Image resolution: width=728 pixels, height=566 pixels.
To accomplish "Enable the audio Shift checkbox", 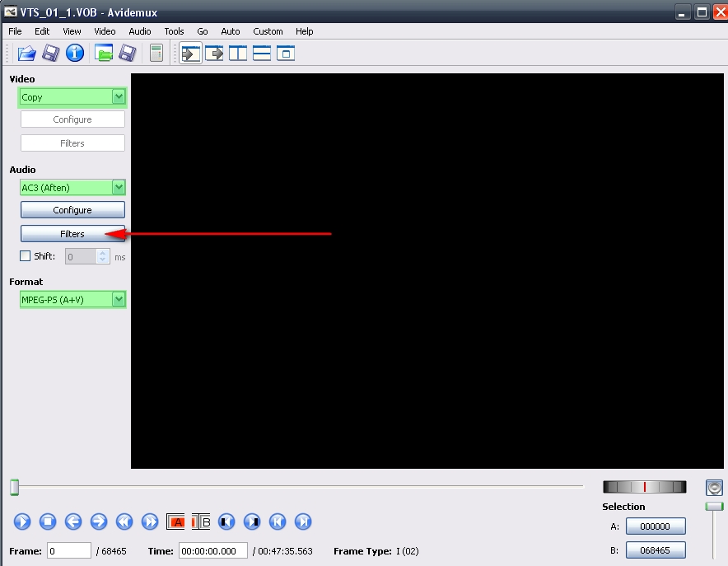I will pyautogui.click(x=25, y=256).
